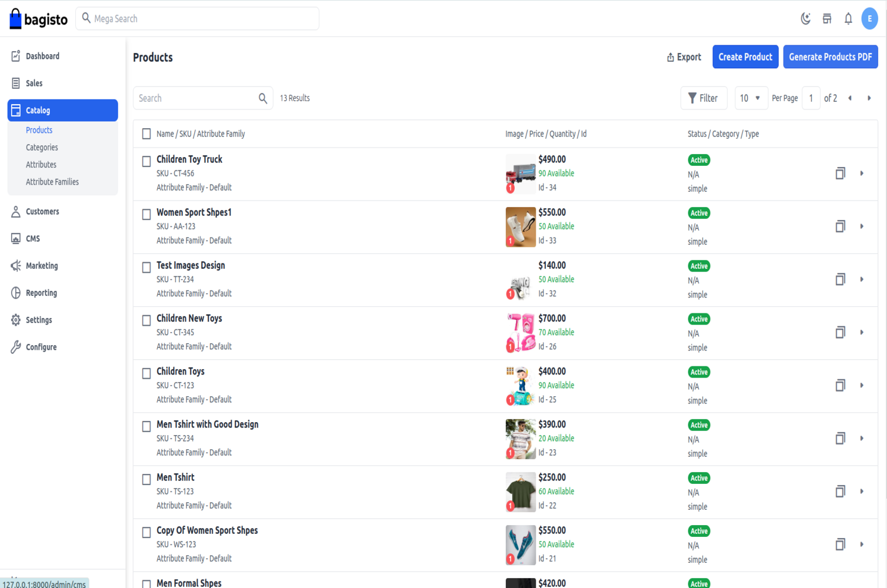Click the Create Product button
This screenshot has width=887, height=588.
point(745,57)
